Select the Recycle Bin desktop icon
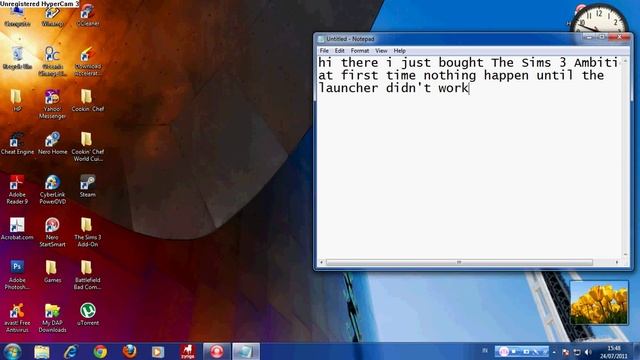The width and height of the screenshot is (640, 360). (17, 58)
